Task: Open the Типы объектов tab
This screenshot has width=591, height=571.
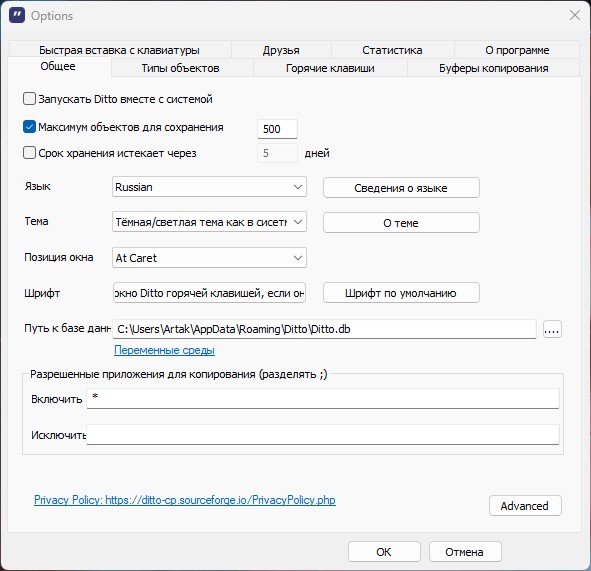Action: (181, 68)
